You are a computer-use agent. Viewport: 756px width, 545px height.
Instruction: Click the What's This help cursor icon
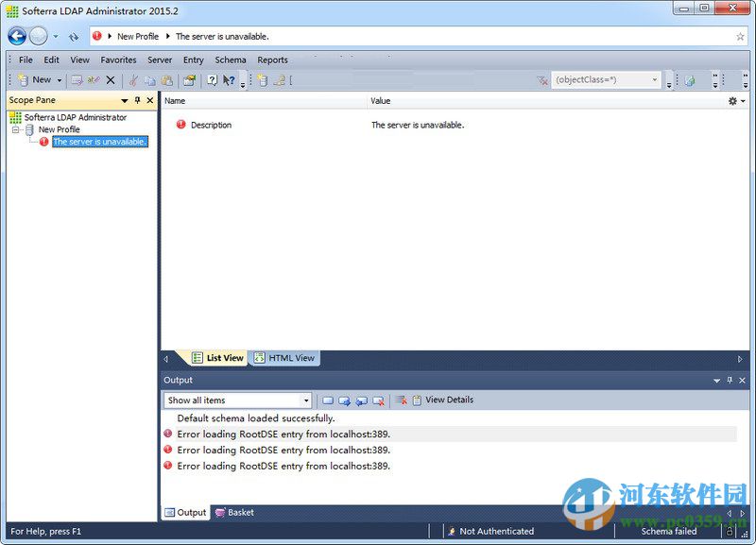pyautogui.click(x=229, y=80)
